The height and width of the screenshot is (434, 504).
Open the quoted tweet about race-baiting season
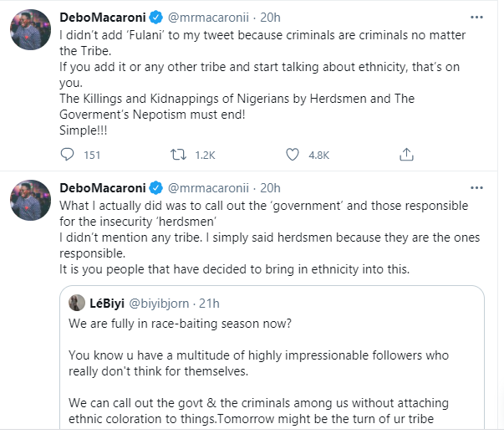tap(276, 368)
